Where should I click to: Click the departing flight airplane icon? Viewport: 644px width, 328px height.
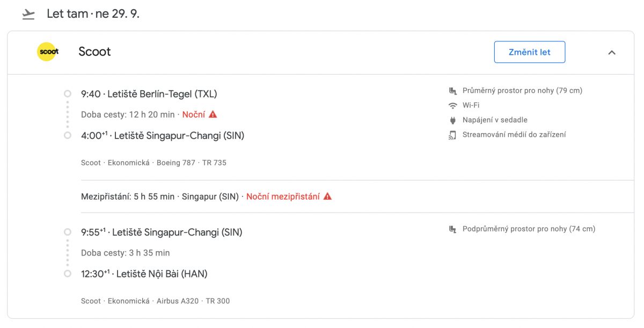tap(28, 14)
